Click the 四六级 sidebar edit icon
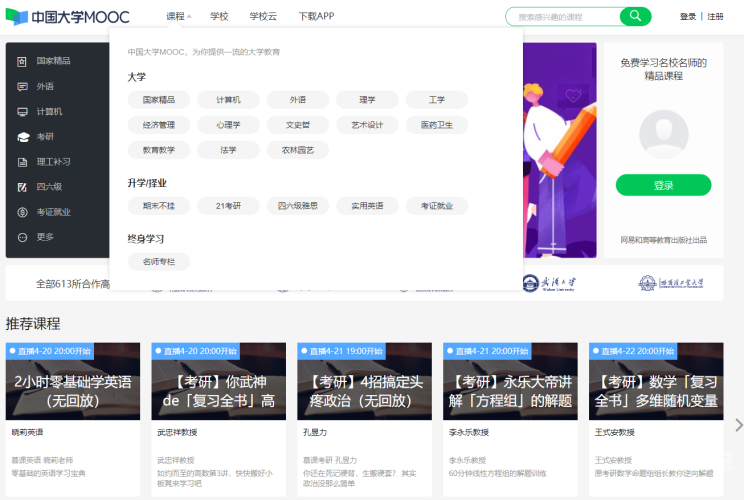This screenshot has width=744, height=500. click(22, 187)
